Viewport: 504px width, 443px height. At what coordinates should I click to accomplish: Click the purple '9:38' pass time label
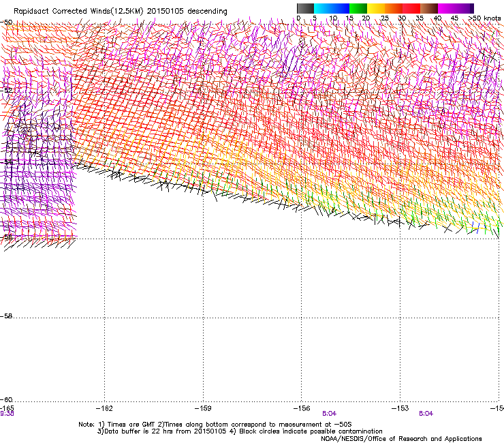coord(7,414)
